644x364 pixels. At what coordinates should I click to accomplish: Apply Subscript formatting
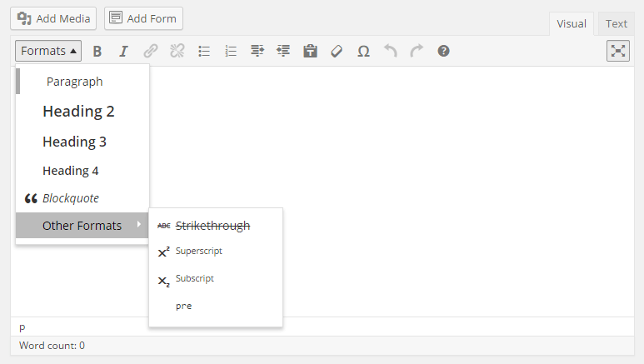tap(216, 279)
